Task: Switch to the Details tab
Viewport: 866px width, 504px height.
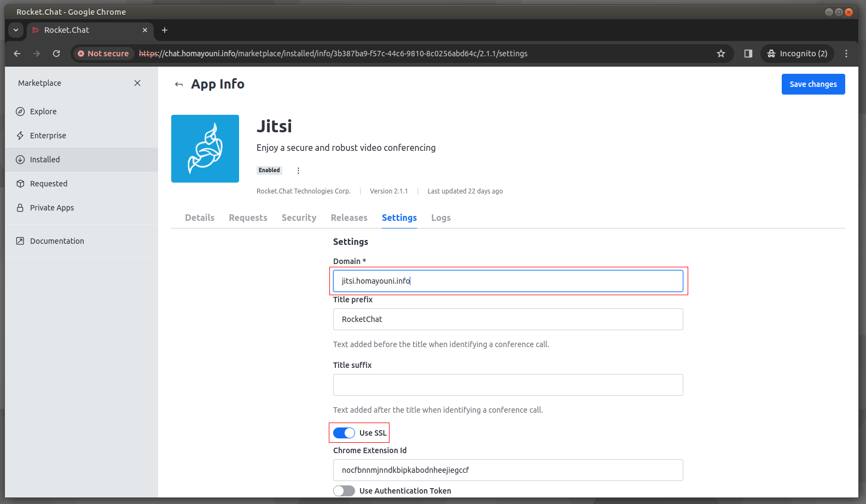Action: click(x=200, y=218)
